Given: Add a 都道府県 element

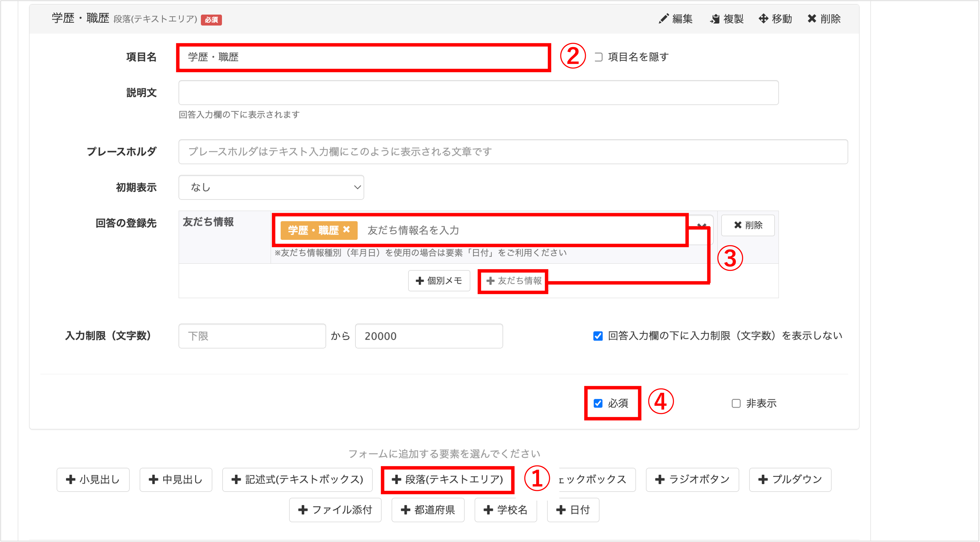Looking at the screenshot, I should tap(428, 510).
